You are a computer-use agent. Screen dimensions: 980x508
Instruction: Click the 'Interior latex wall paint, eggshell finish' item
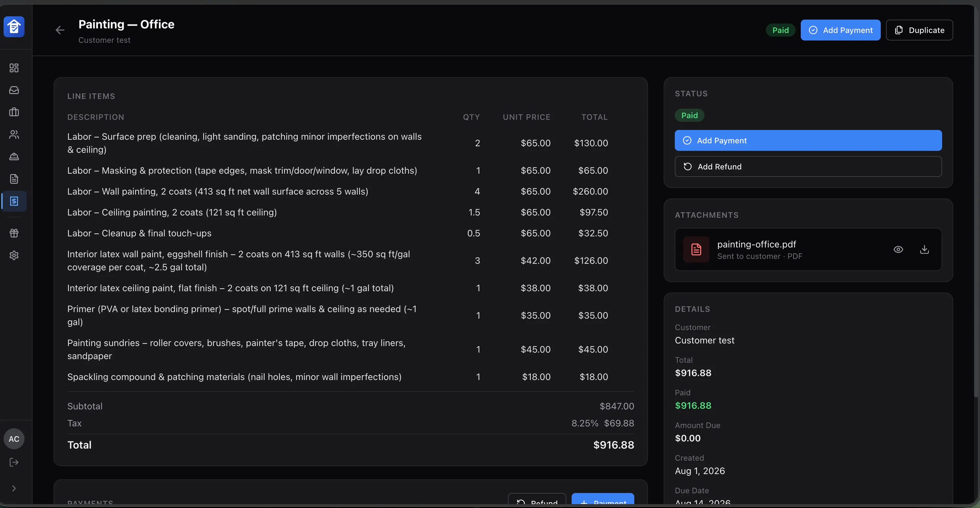point(239,261)
